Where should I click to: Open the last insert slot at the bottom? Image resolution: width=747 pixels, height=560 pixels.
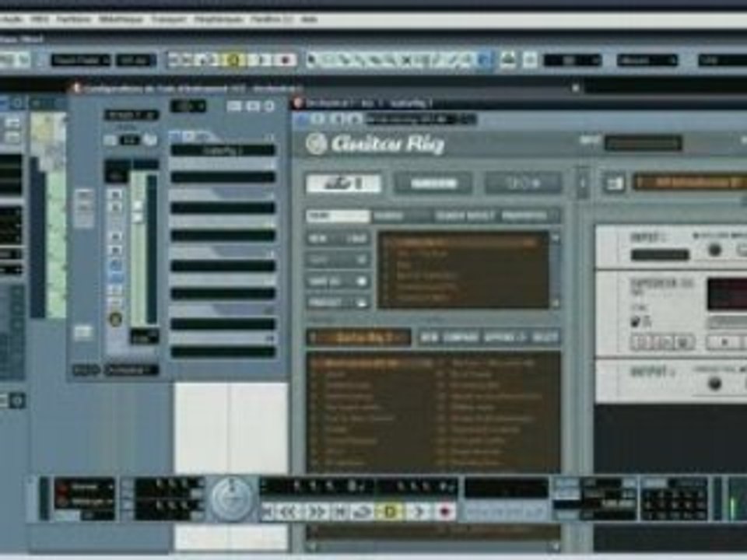(x=223, y=352)
